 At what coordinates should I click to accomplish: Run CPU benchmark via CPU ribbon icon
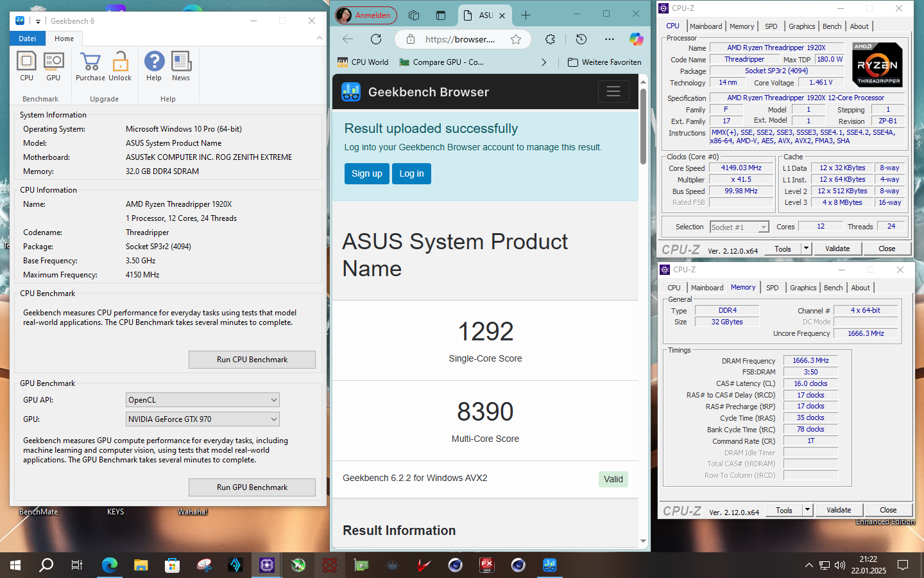click(x=26, y=66)
